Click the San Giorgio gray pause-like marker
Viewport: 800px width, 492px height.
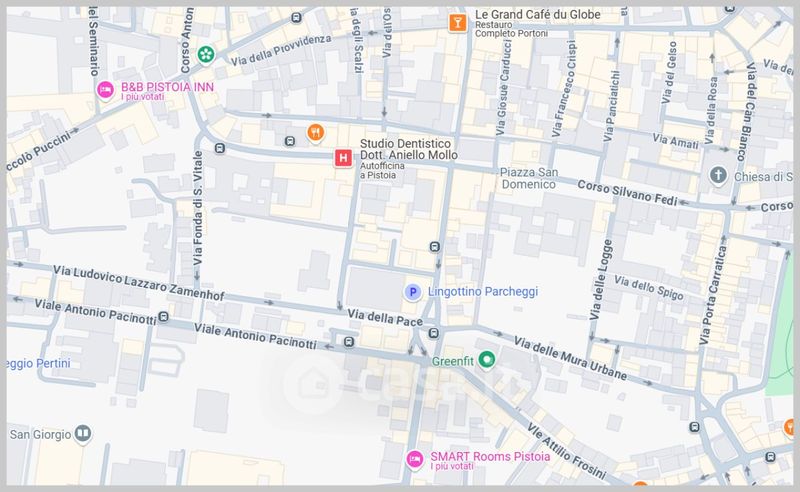click(83, 434)
